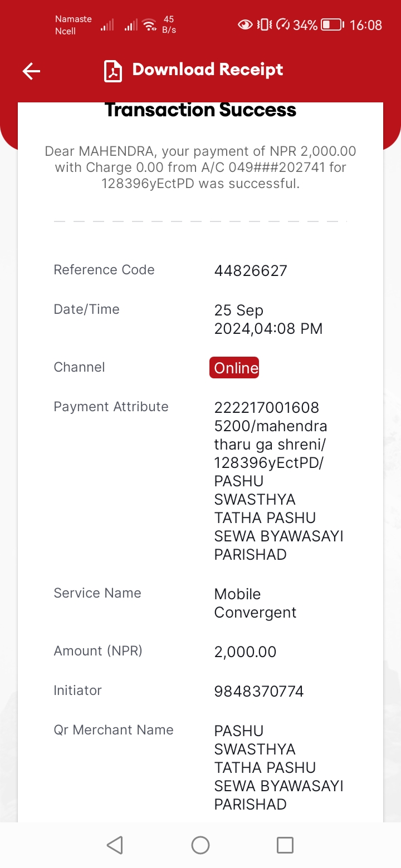
Task: Tap the eye comfort icon in status bar
Action: [245, 24]
